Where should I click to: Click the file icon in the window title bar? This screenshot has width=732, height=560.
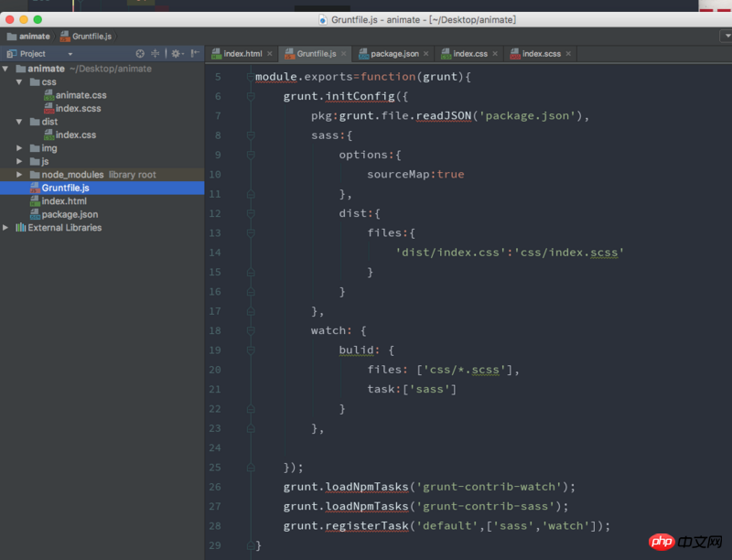[322, 19]
